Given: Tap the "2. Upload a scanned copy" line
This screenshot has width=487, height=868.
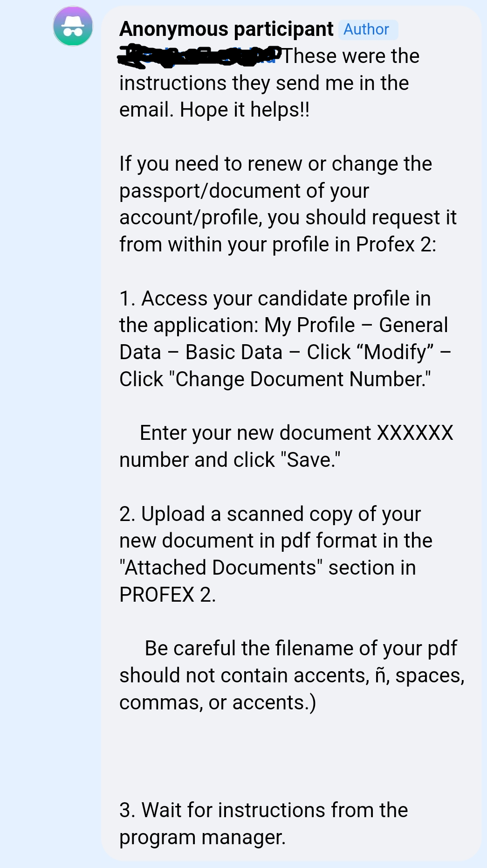Looking at the screenshot, I should point(270,514).
